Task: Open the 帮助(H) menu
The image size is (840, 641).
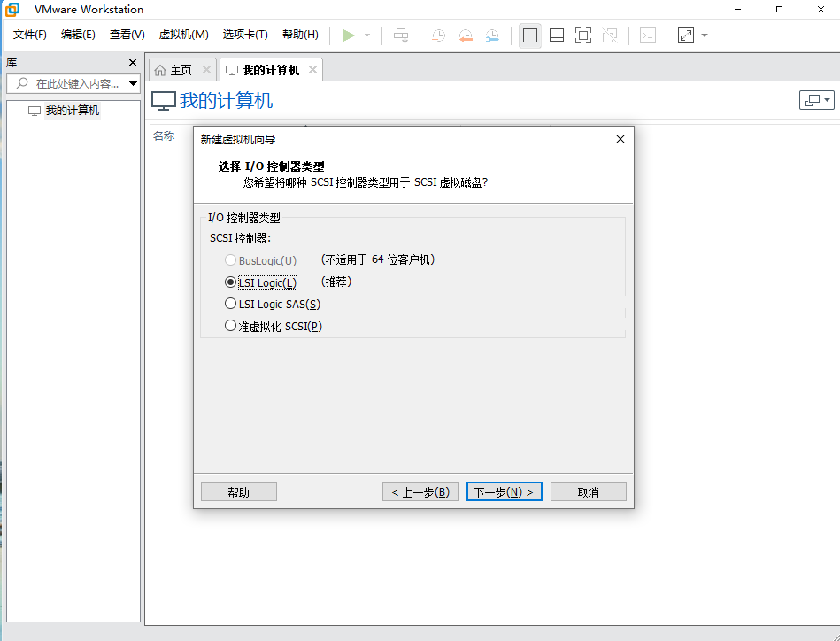Action: tap(301, 35)
